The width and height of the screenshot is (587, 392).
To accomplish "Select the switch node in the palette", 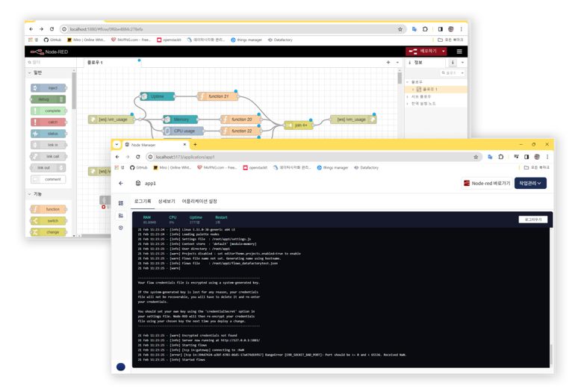I will 49,221.
